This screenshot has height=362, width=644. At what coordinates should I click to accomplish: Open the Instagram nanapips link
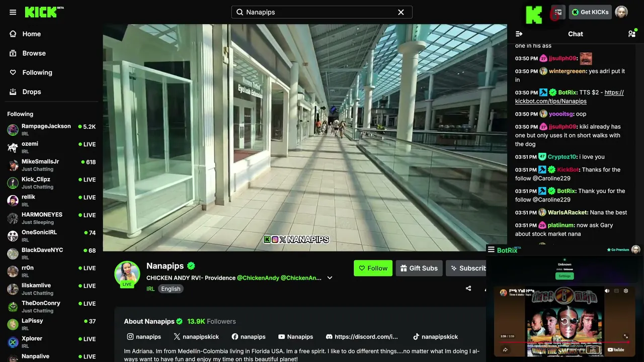point(144,337)
